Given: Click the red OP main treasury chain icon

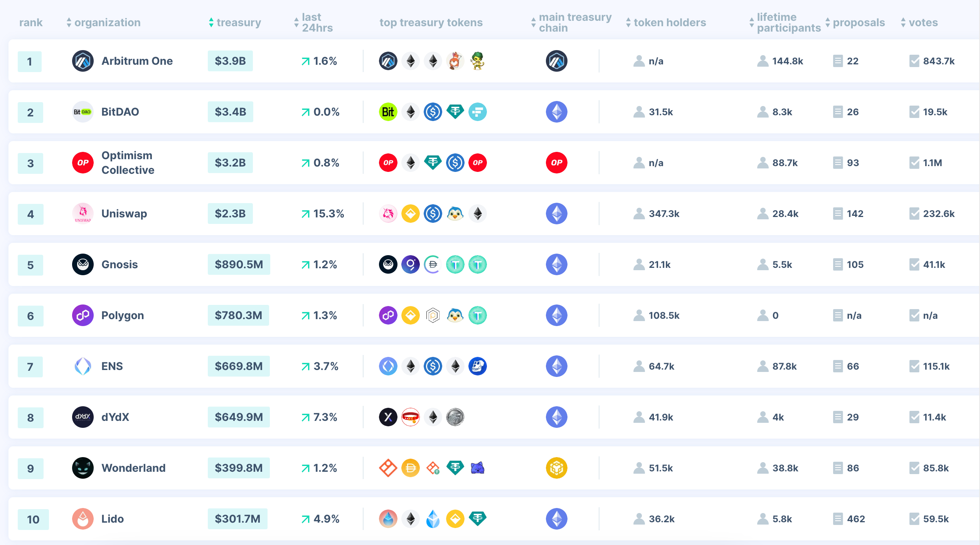Looking at the screenshot, I should tap(556, 163).
